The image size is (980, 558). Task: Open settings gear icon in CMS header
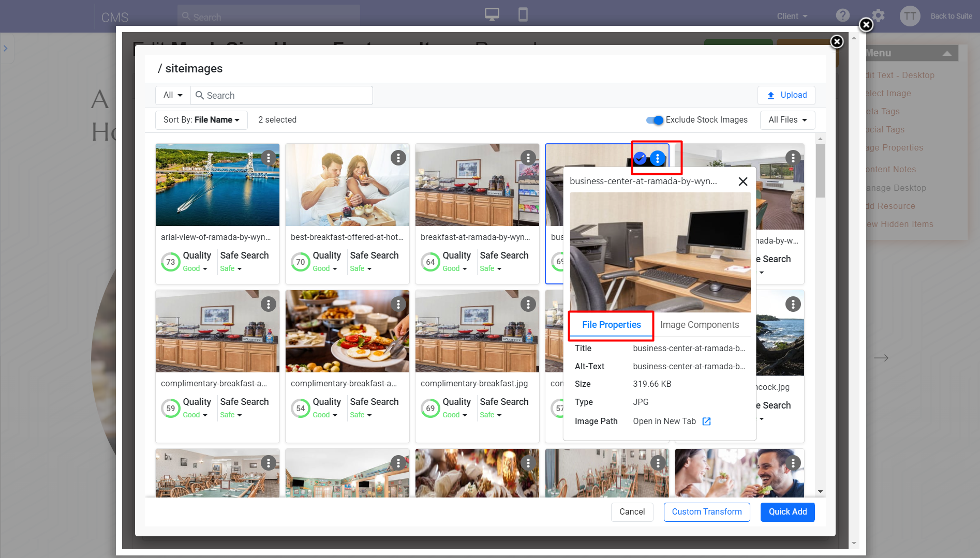click(878, 16)
